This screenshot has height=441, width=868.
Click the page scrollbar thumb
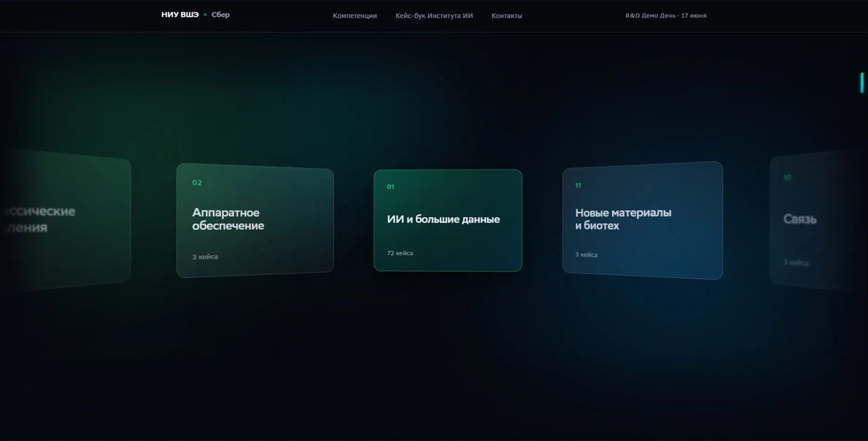862,82
